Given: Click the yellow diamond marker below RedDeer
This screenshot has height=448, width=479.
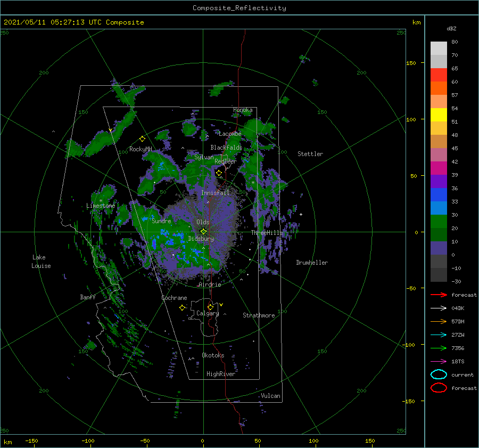Looking at the screenshot, I should coord(219,173).
